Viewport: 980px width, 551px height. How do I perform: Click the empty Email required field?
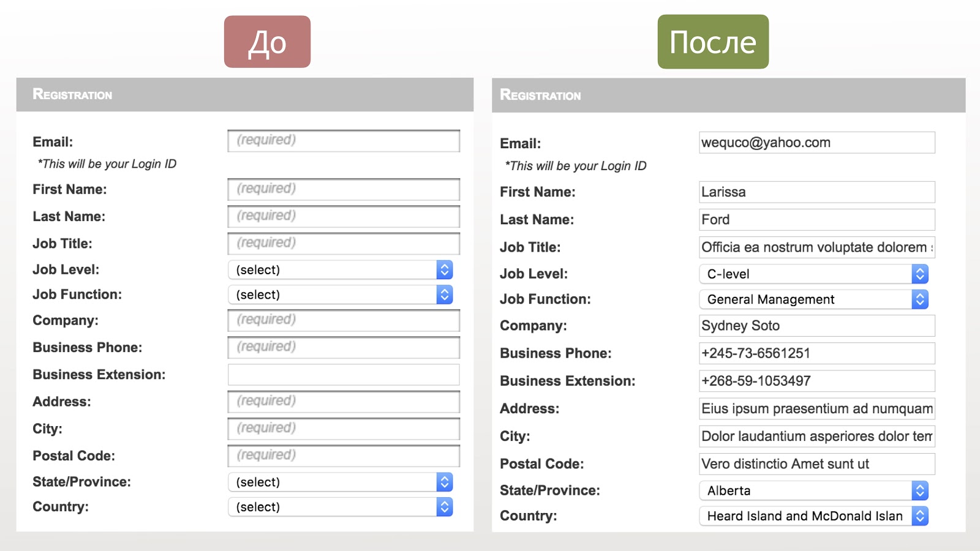click(344, 141)
